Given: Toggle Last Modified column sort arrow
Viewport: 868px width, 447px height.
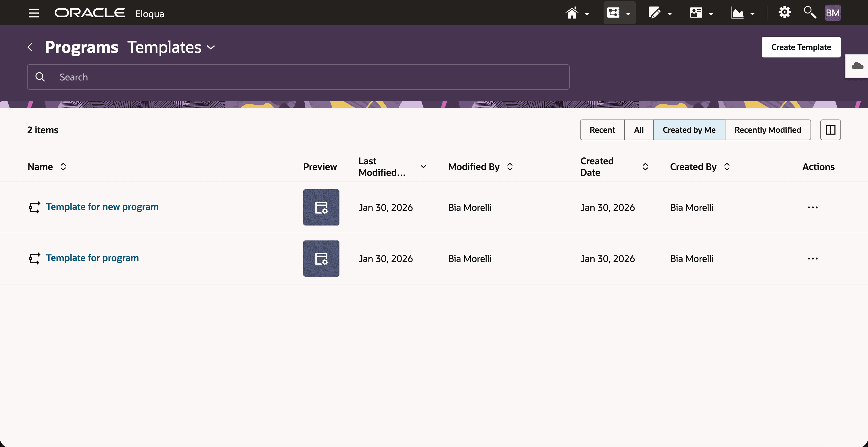Looking at the screenshot, I should (423, 167).
